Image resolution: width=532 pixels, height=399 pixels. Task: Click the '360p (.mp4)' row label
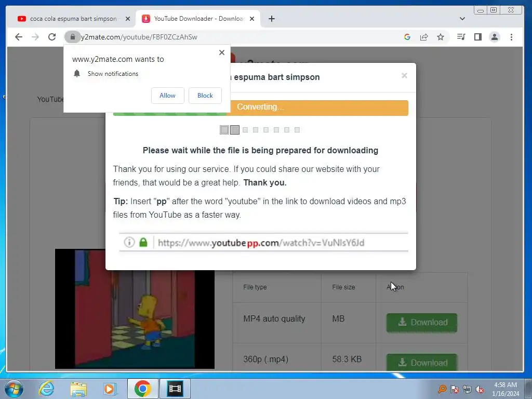pyautogui.click(x=265, y=360)
